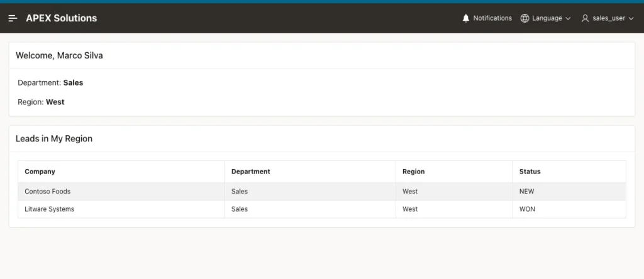Viewport: 644px width, 279px height.
Task: Click the Sales cell in Contoso Foods row
Action: 310,192
